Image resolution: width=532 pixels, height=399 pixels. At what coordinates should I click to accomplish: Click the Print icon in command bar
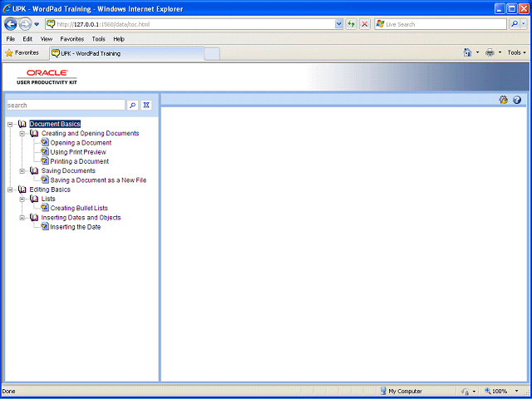[x=490, y=52]
